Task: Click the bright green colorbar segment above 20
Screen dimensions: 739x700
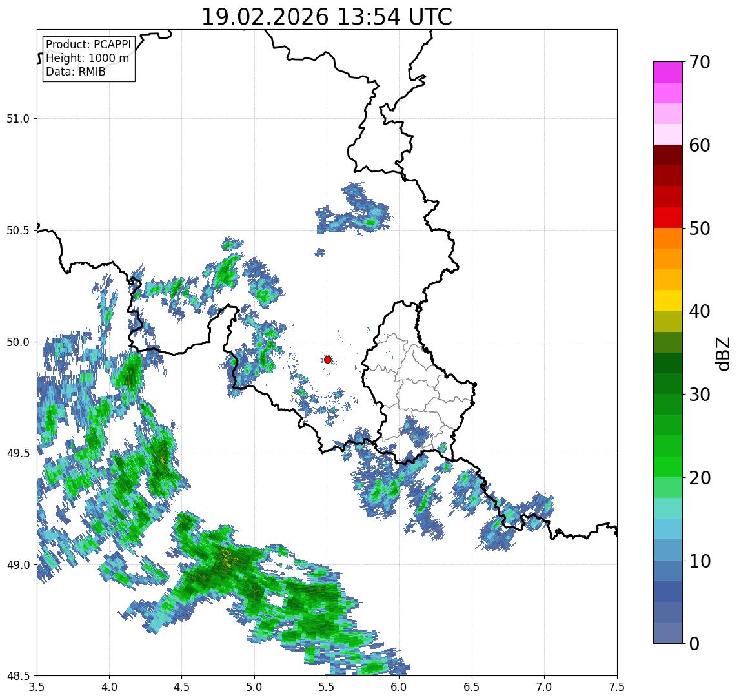Action: (x=668, y=467)
